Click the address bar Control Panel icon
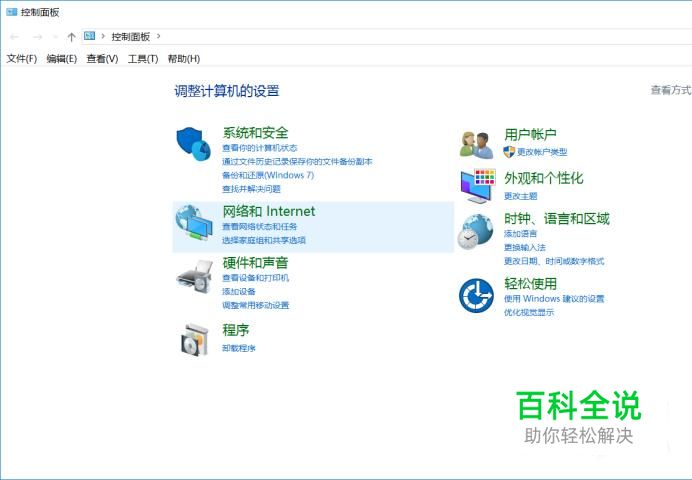Image resolution: width=692 pixels, height=480 pixels. [x=90, y=36]
